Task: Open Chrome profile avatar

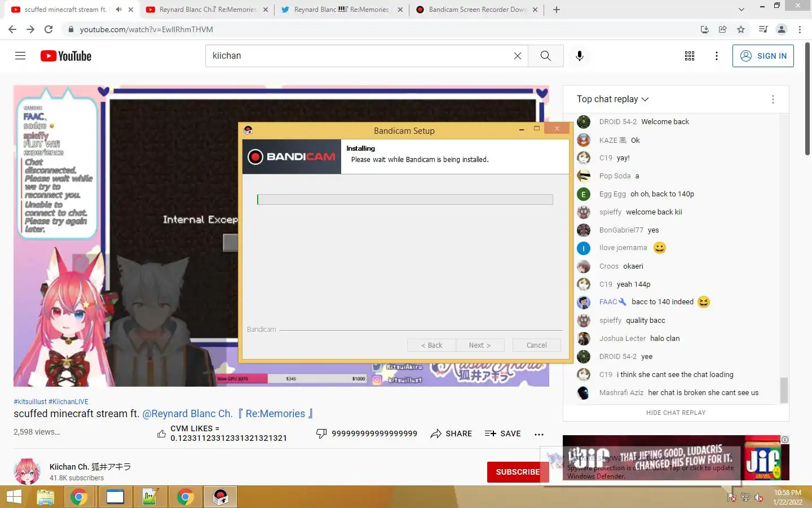Action: [782, 29]
